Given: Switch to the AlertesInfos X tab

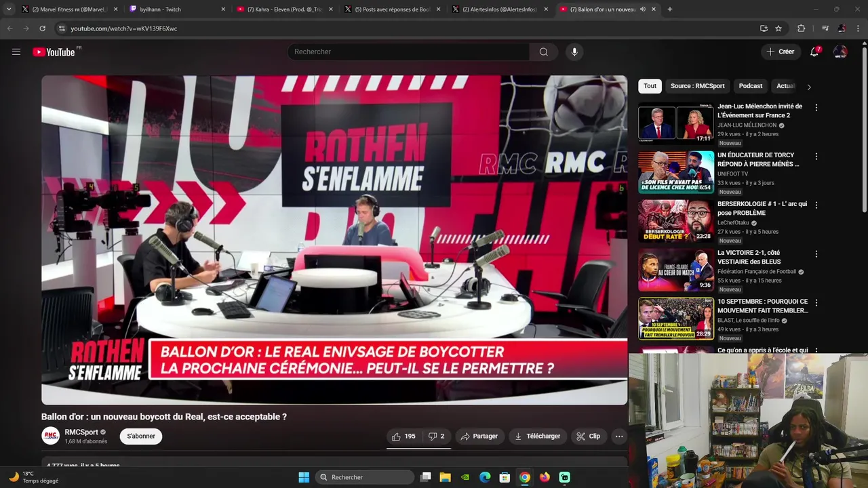Looking at the screenshot, I should pyautogui.click(x=500, y=9).
